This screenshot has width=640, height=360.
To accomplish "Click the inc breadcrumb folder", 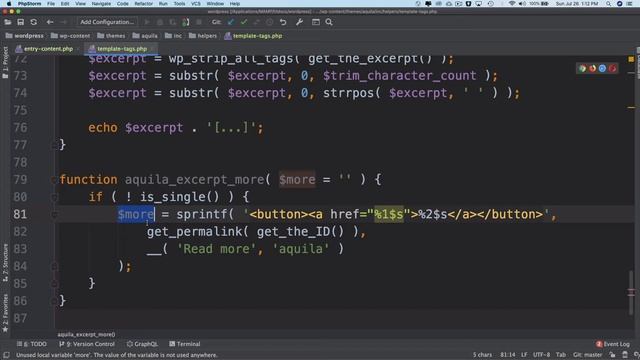I will (173, 36).
